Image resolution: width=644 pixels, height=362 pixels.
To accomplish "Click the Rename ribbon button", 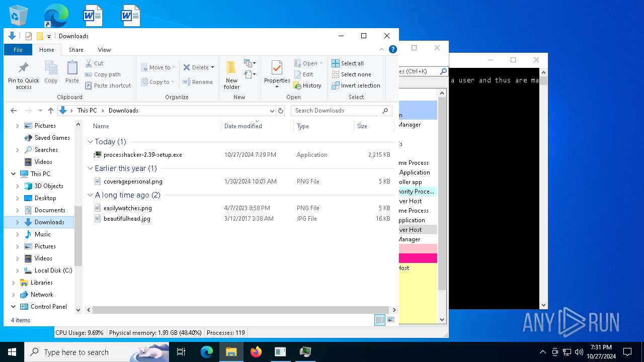I will pyautogui.click(x=198, y=82).
